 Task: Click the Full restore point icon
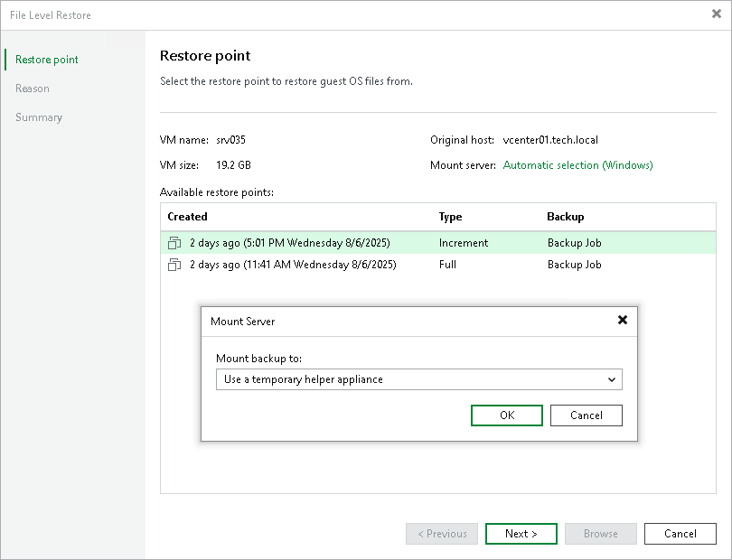174,265
